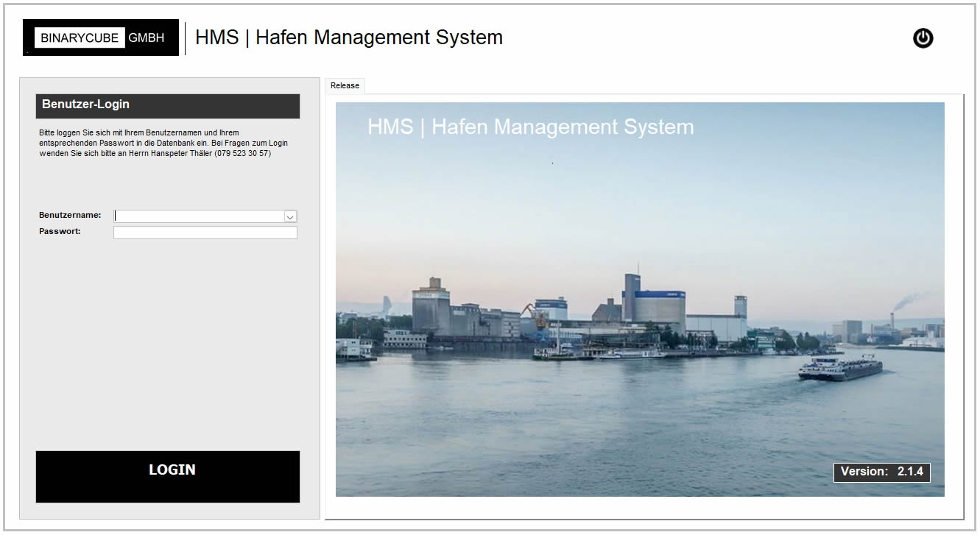The image size is (980, 535).
Task: Click the Benutzername label
Action: [x=70, y=216]
